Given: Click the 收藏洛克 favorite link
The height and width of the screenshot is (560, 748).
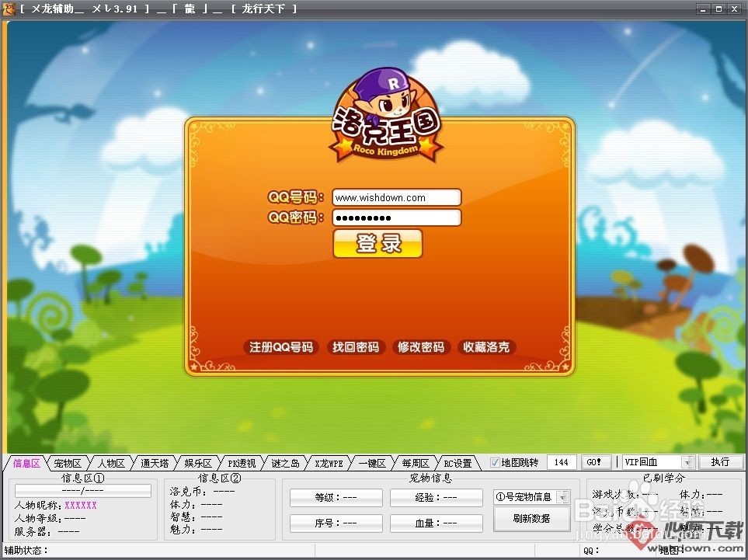Looking at the screenshot, I should (487, 347).
